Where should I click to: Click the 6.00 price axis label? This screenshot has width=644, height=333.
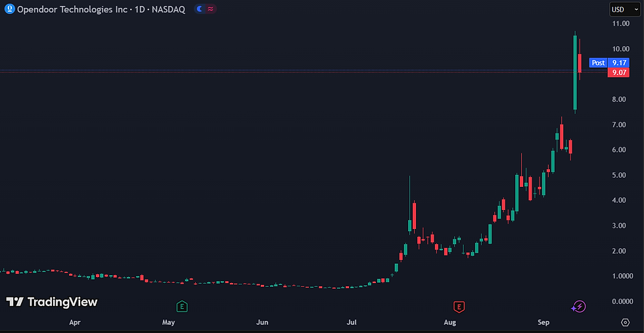coord(620,149)
